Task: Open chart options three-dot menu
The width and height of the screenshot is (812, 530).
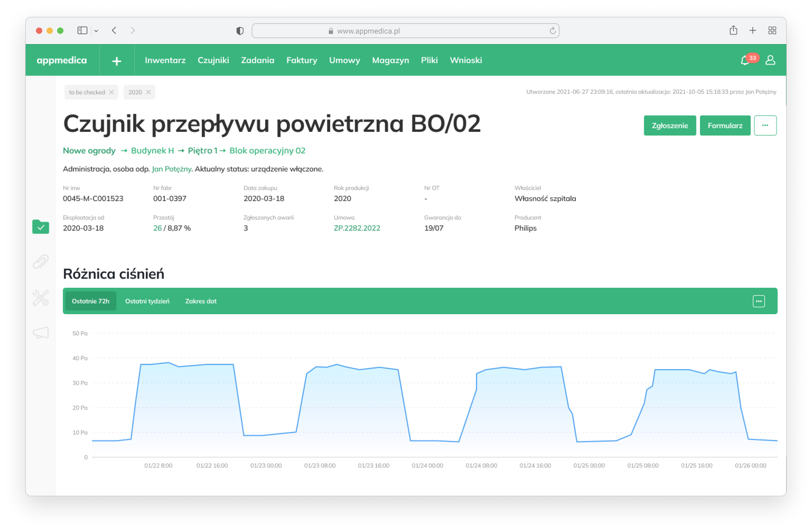Action: point(758,301)
